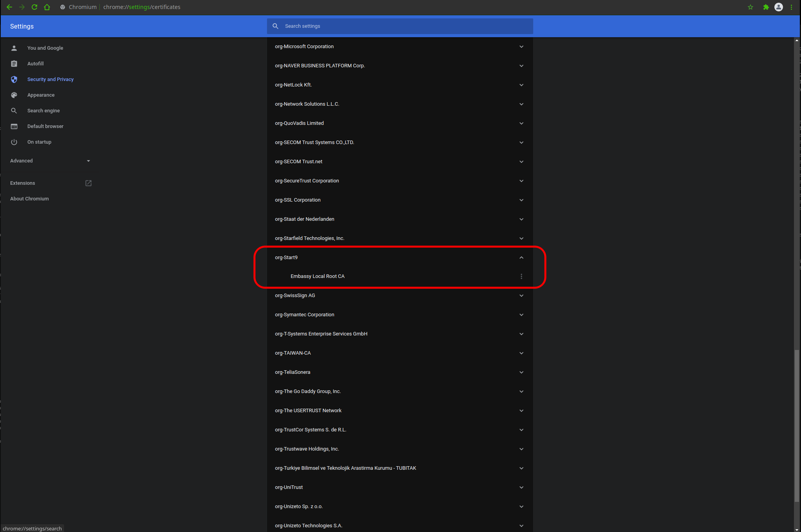Reload the certificates page
The image size is (801, 532).
(x=34, y=7)
